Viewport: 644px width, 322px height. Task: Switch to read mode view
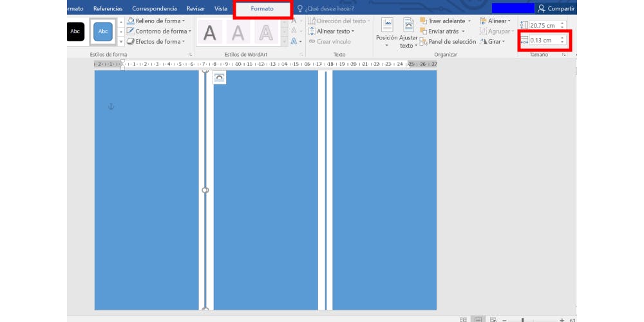(463, 319)
